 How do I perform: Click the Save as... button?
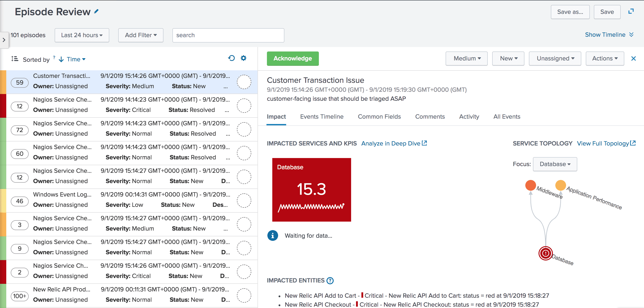click(x=570, y=12)
